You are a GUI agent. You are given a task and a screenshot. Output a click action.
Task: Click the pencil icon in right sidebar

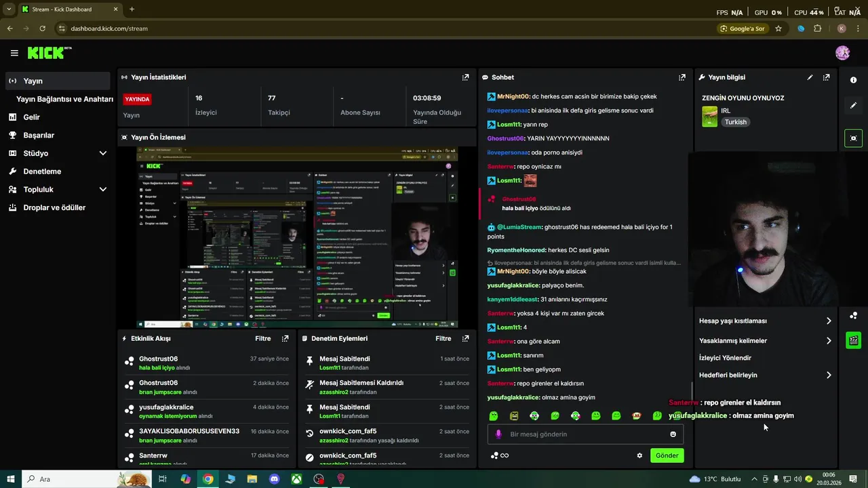click(x=853, y=106)
